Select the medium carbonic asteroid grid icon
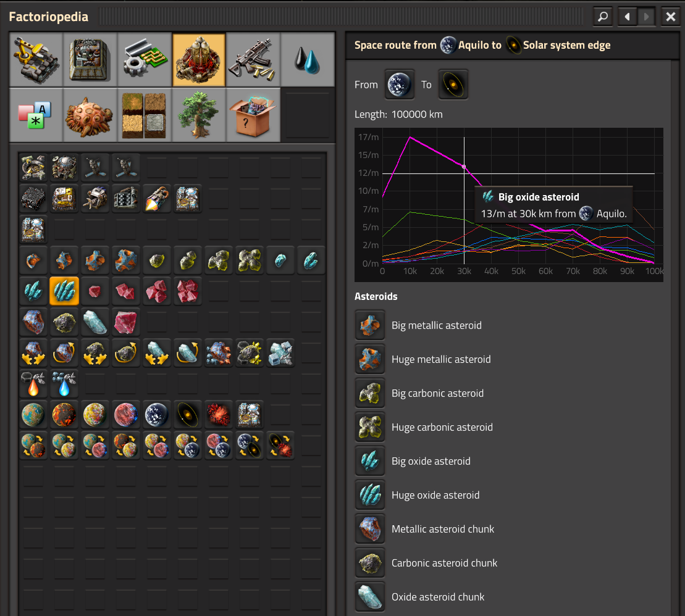 pyautogui.click(x=188, y=260)
